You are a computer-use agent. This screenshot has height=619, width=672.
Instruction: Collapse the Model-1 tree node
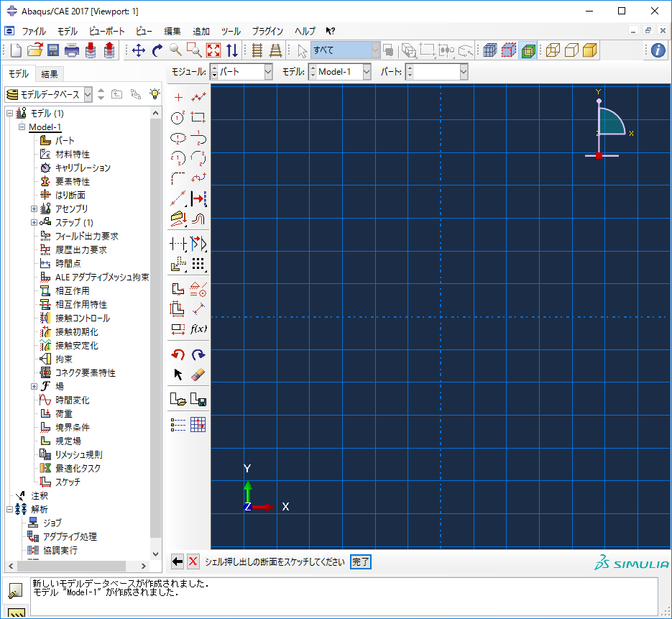[22, 127]
